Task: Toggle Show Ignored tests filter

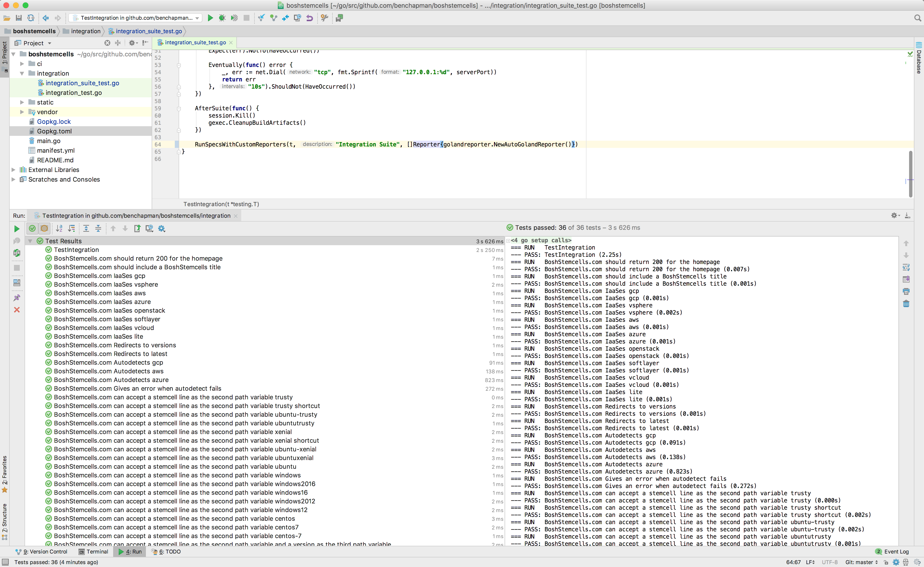Action: tap(44, 228)
